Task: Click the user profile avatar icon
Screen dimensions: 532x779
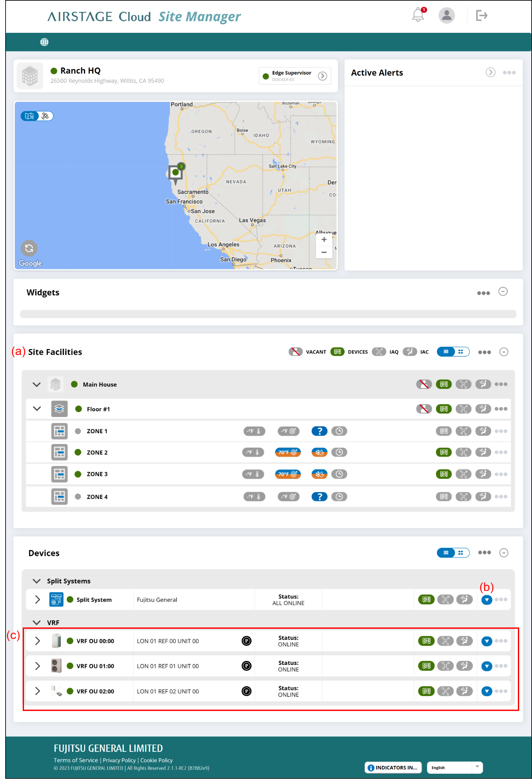Action: click(x=446, y=15)
